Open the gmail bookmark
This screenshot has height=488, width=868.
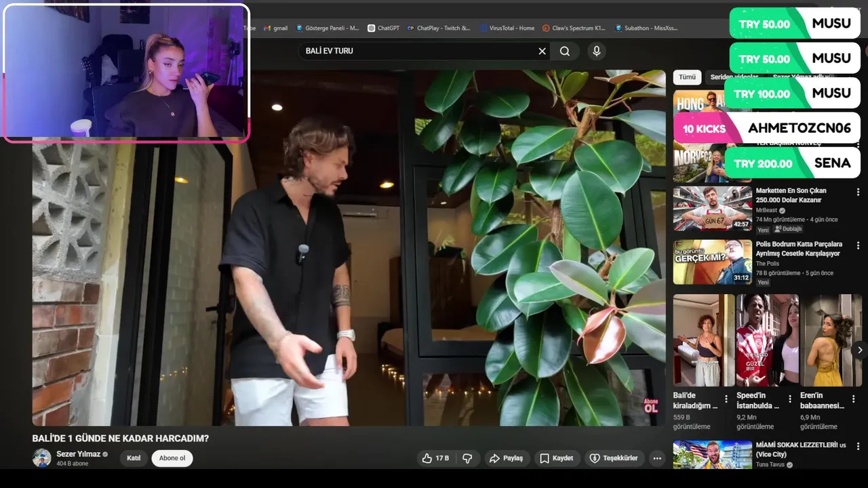click(276, 28)
